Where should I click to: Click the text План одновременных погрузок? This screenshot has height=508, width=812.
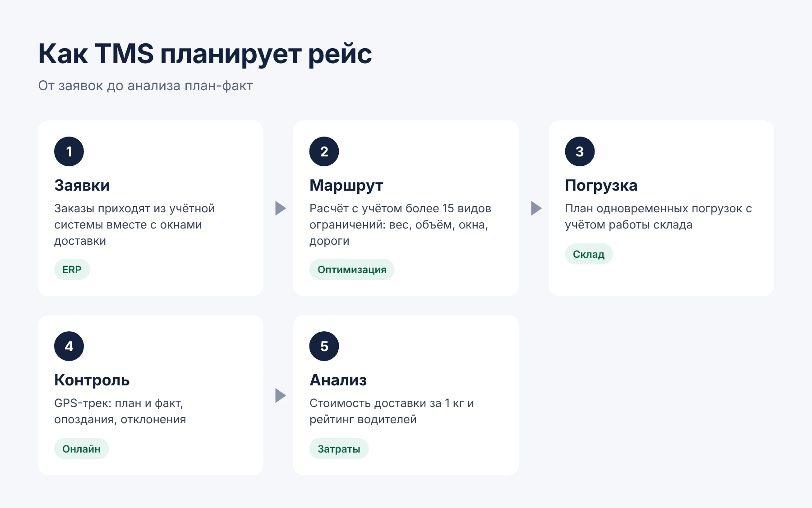654,208
